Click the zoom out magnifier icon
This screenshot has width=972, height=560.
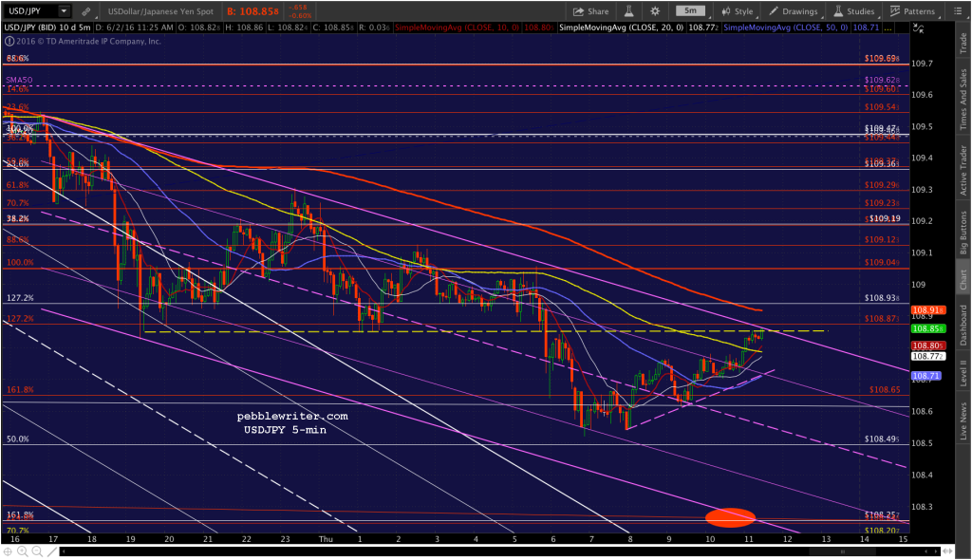point(37,551)
